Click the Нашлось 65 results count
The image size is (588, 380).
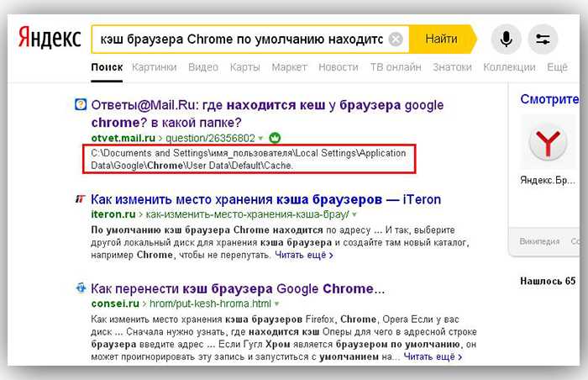click(x=548, y=281)
